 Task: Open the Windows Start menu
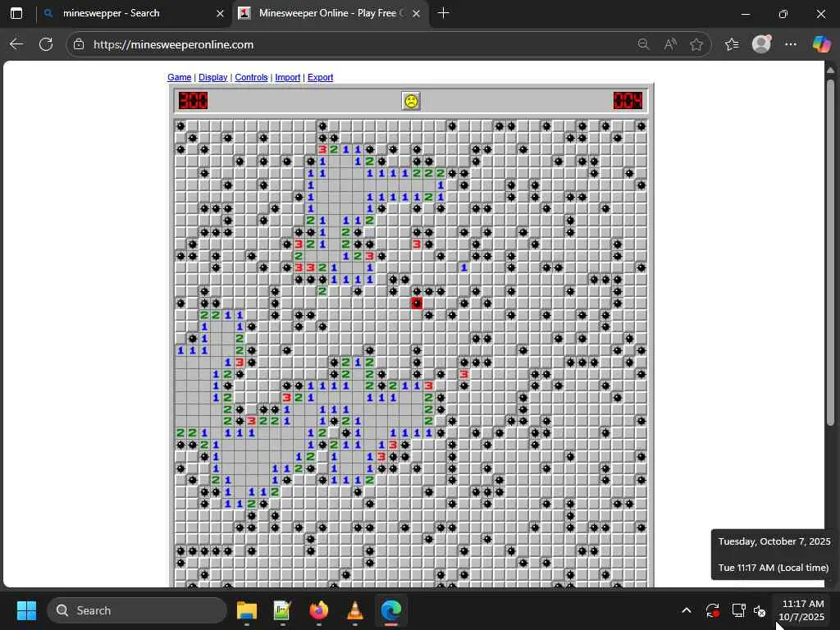(26, 610)
